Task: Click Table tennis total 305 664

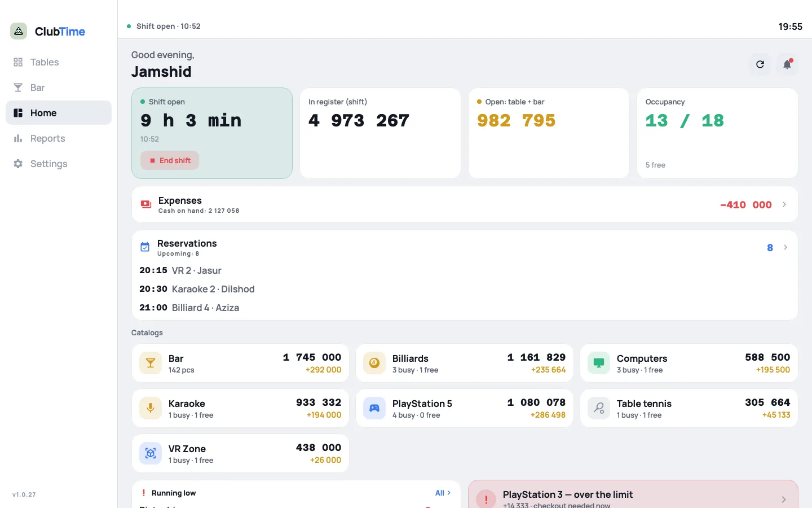Action: (x=767, y=402)
